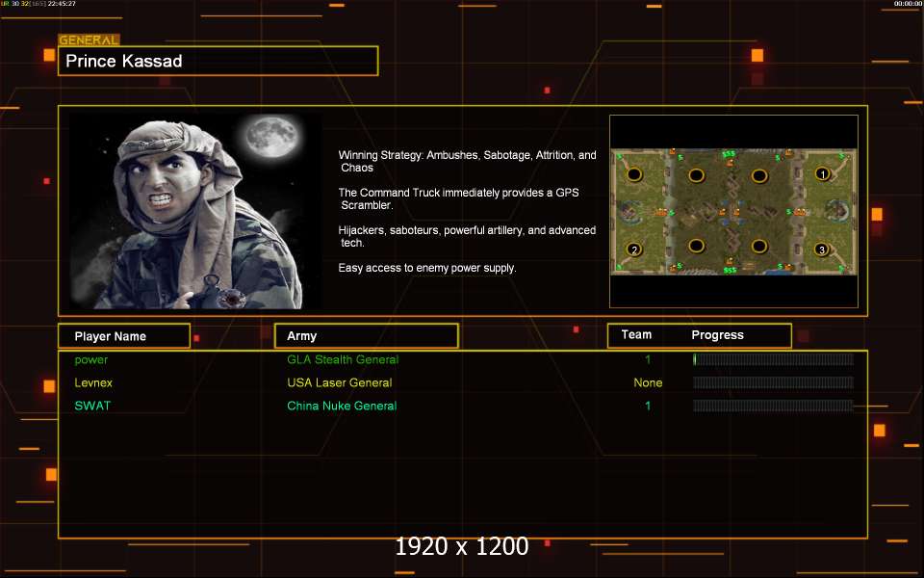Click the loading progress bar for Levnex

tap(773, 382)
